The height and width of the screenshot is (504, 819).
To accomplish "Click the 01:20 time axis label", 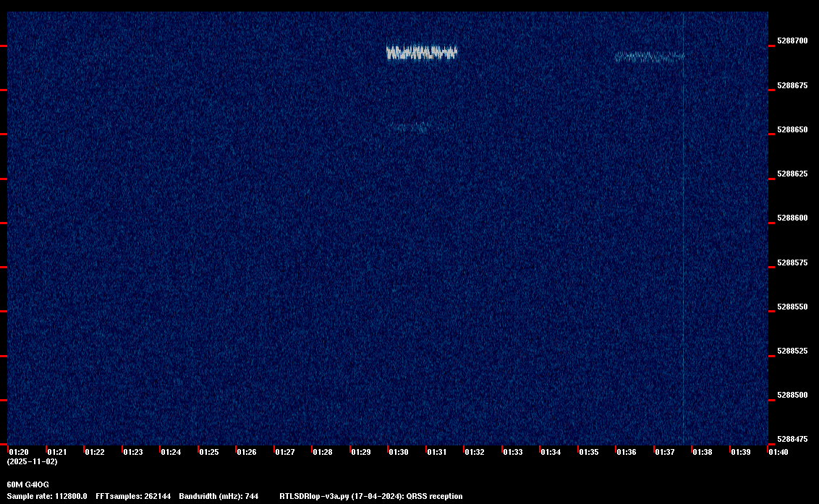I will [19, 452].
